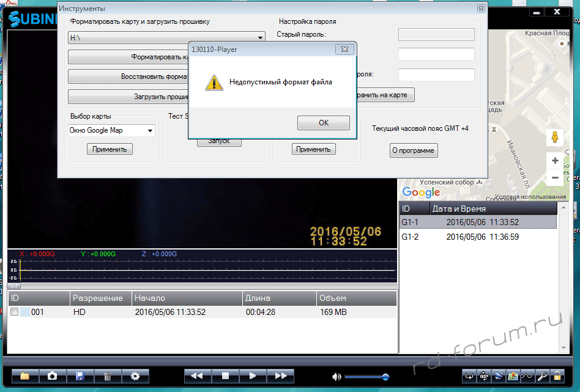The height and width of the screenshot is (392, 580).
Task: Take a snapshot with the camera icon
Action: [53, 376]
